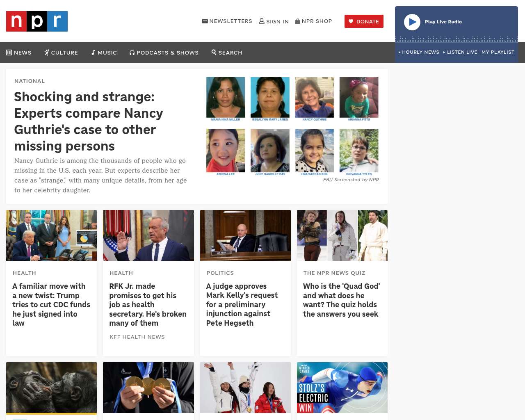The width and height of the screenshot is (525, 420).
Task: Expand the Hourly News player option
Action: click(419, 52)
